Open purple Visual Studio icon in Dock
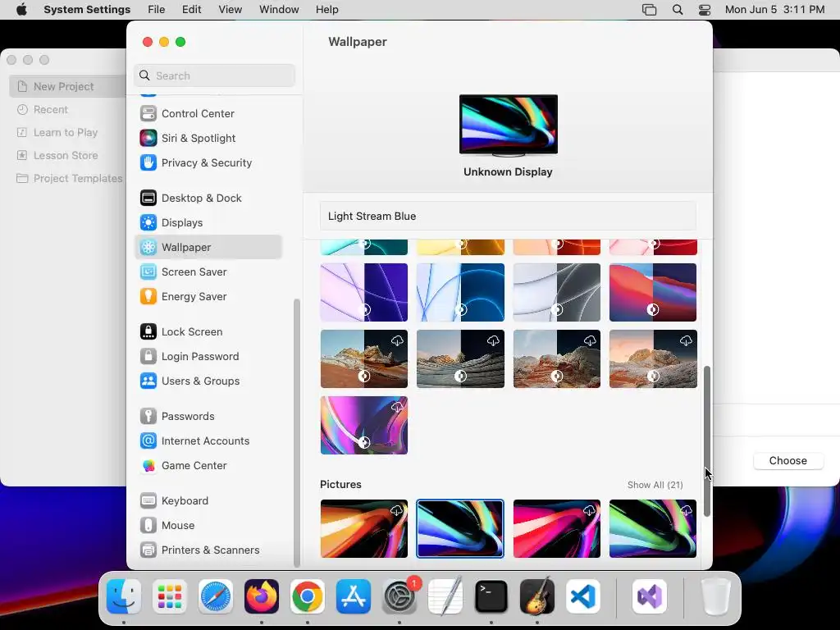This screenshot has width=840, height=630. click(x=650, y=597)
